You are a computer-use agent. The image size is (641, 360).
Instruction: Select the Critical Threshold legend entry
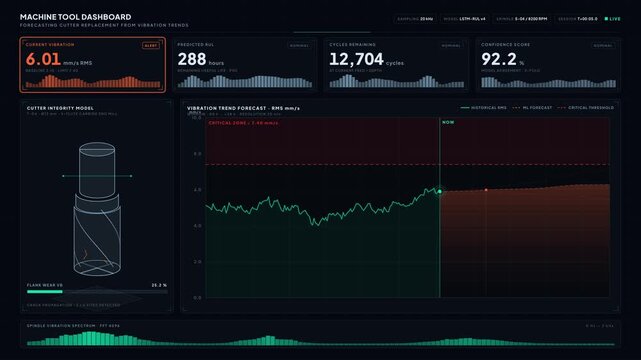(586, 108)
